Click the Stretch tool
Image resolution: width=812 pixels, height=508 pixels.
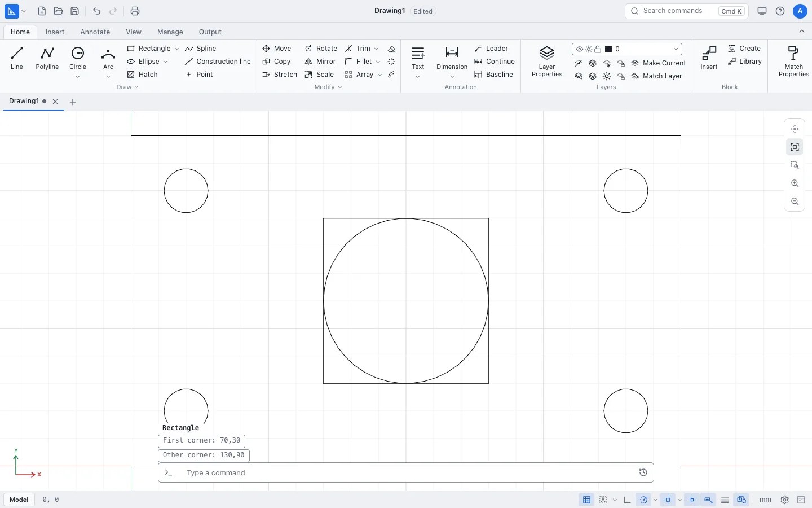click(280, 75)
